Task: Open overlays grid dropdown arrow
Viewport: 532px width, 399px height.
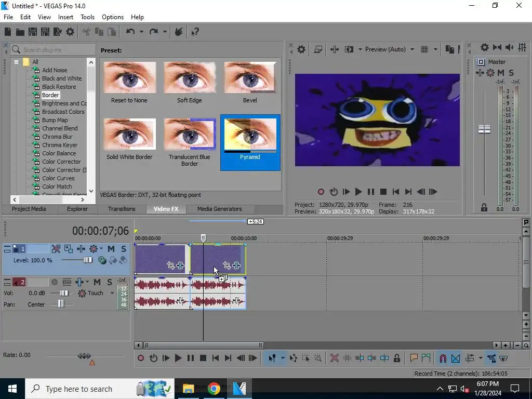Action: pyautogui.click(x=435, y=49)
